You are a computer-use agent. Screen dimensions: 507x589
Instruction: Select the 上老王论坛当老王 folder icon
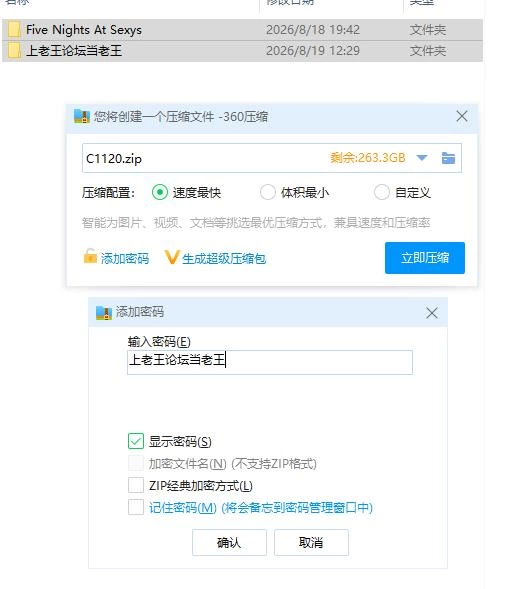tap(14, 51)
